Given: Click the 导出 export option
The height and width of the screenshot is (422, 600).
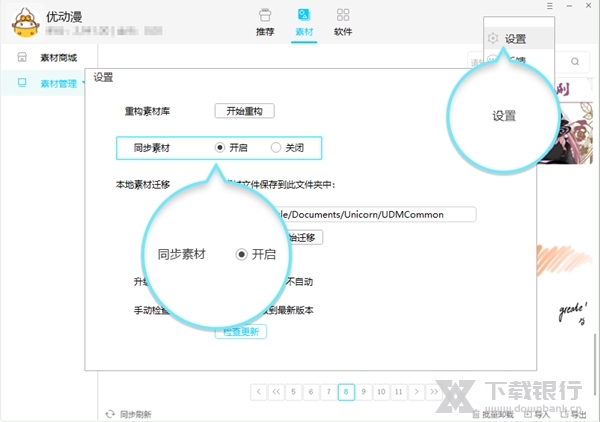Looking at the screenshot, I should coord(573,415).
